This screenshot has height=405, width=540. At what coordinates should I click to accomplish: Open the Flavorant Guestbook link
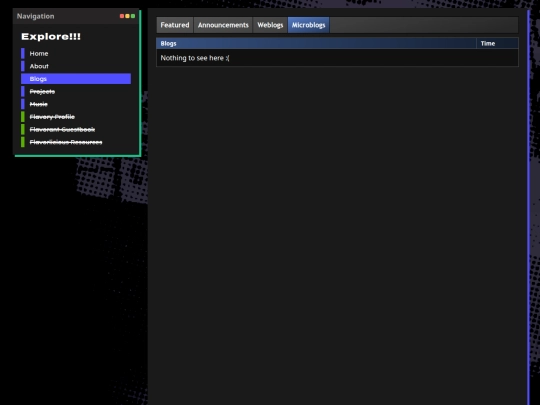(x=76, y=129)
